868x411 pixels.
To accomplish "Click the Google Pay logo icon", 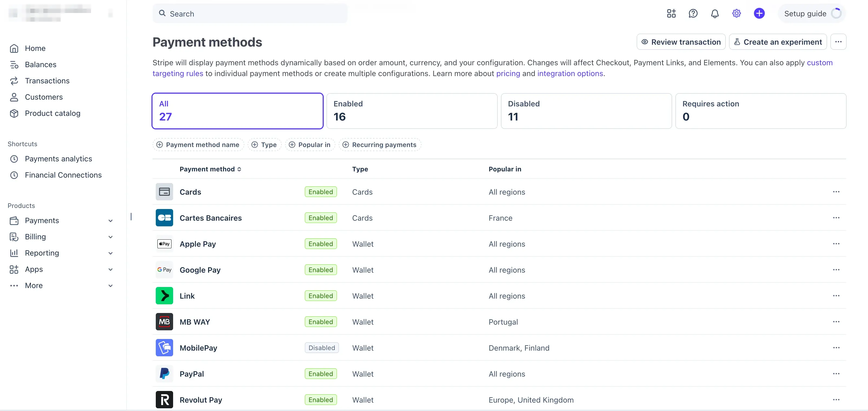I will [x=164, y=269].
